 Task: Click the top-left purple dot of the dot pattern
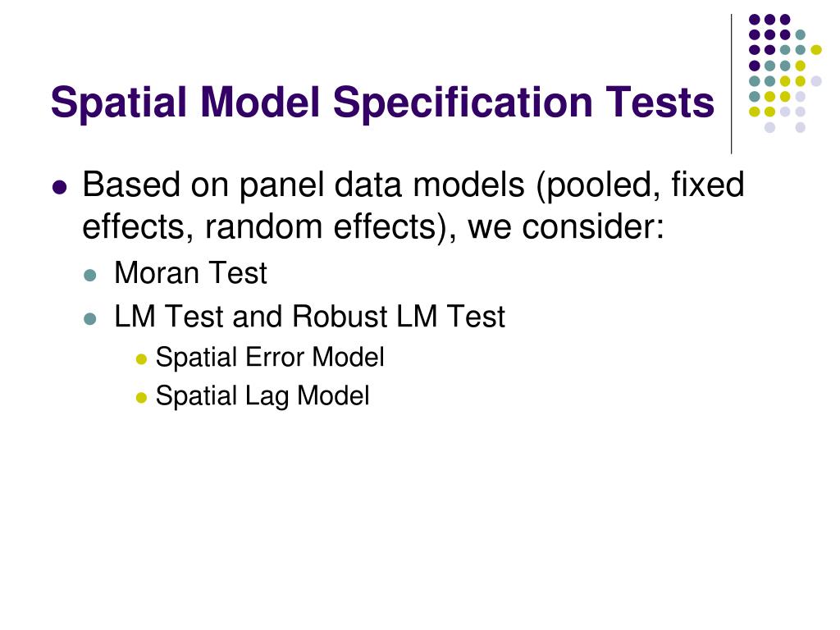tap(755, 20)
